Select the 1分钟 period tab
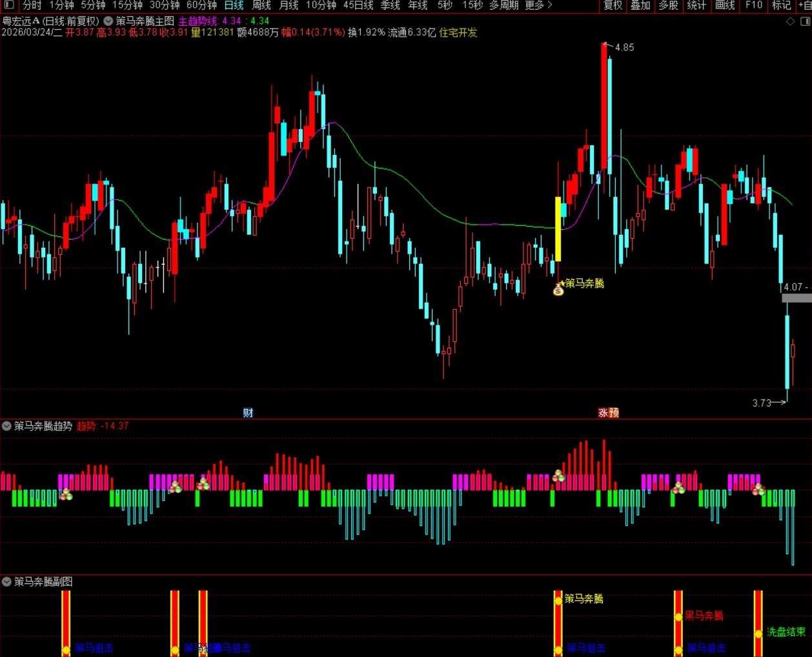 tap(61, 5)
